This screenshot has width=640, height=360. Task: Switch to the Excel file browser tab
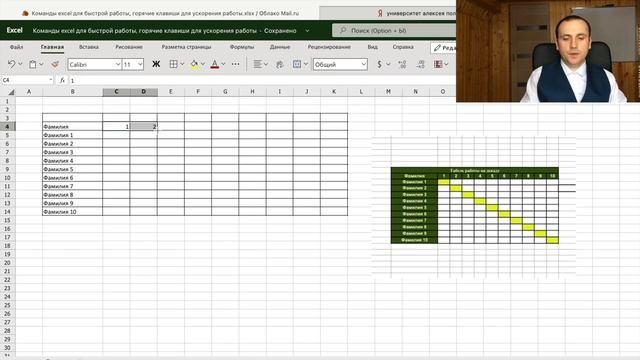[x=161, y=13]
